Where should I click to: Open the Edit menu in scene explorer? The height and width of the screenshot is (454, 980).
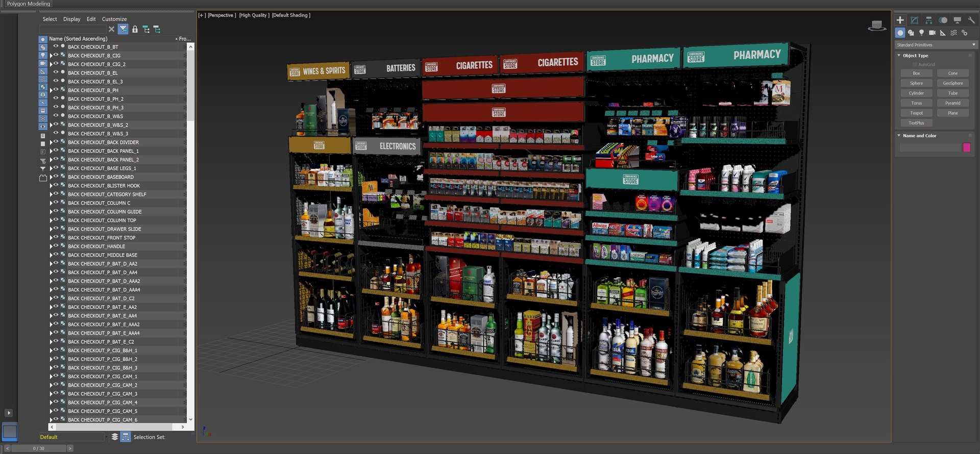pos(91,19)
